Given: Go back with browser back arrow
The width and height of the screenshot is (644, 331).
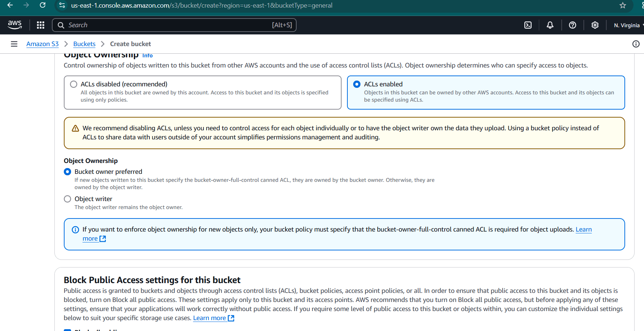Looking at the screenshot, I should pos(10,5).
